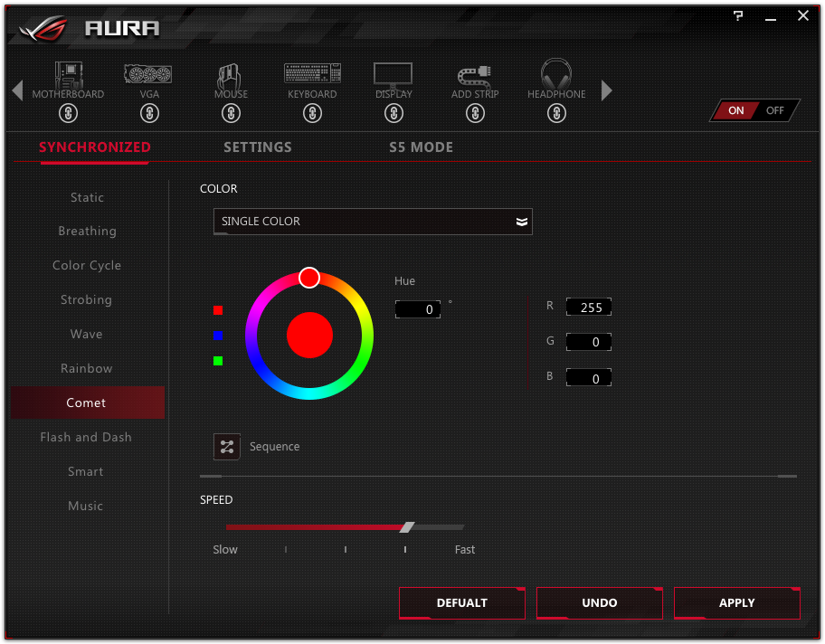Choose the Wave lighting effect
825x644 pixels.
coord(88,334)
